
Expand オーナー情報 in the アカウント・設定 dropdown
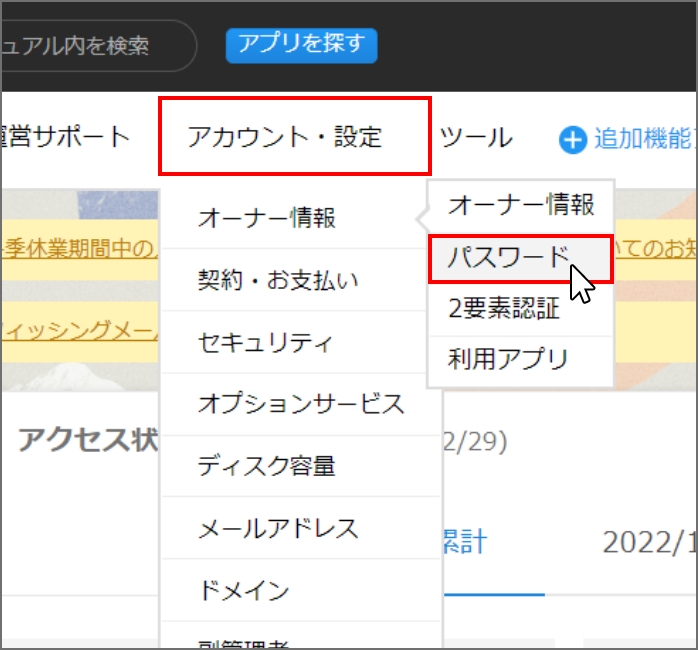coord(267,218)
